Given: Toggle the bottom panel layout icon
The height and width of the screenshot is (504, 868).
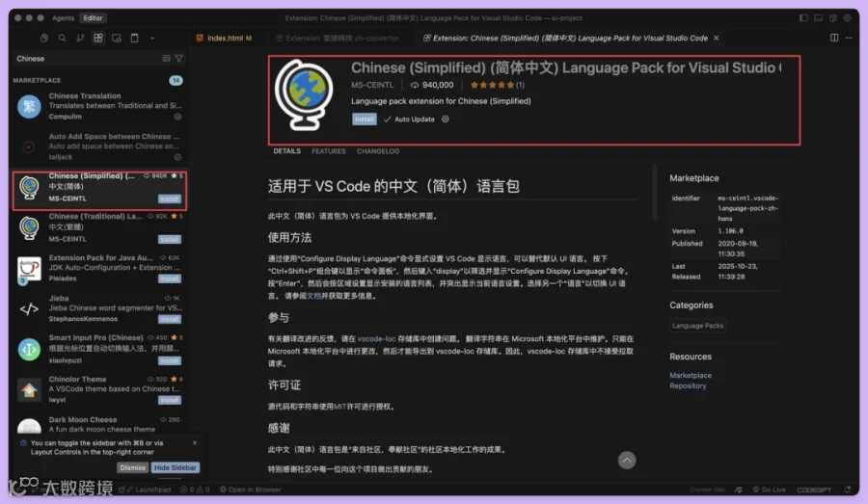Looking at the screenshot, I should tap(818, 17).
